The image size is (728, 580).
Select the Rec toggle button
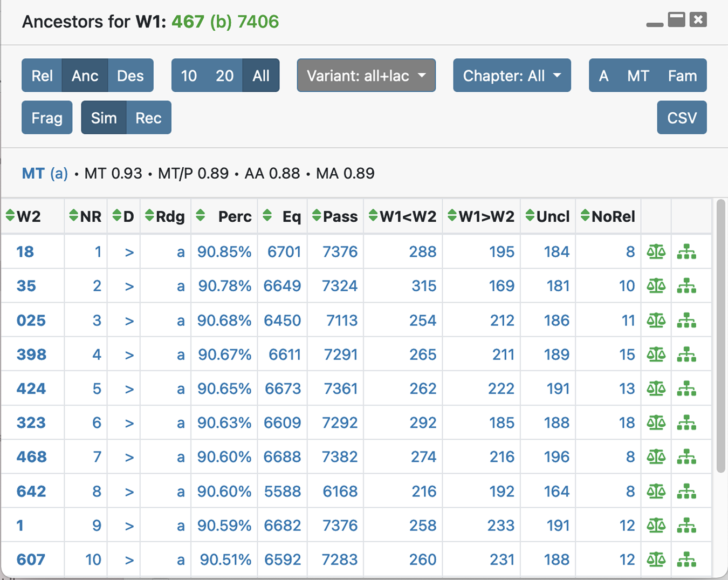click(x=148, y=118)
